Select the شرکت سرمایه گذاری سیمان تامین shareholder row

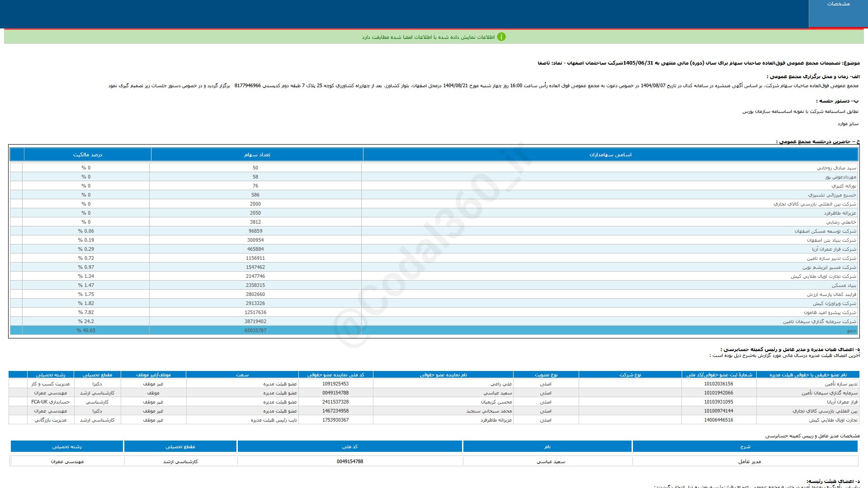point(819,321)
